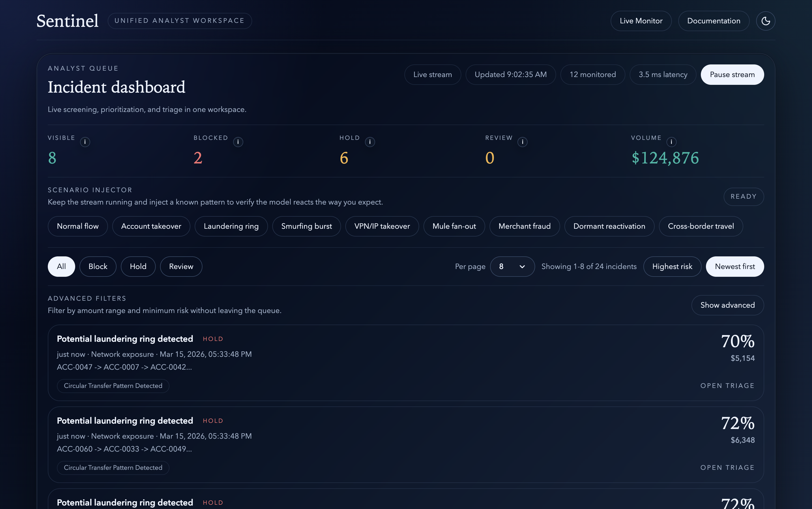
Task: Click info icon next to VISIBLE
Action: [85, 142]
